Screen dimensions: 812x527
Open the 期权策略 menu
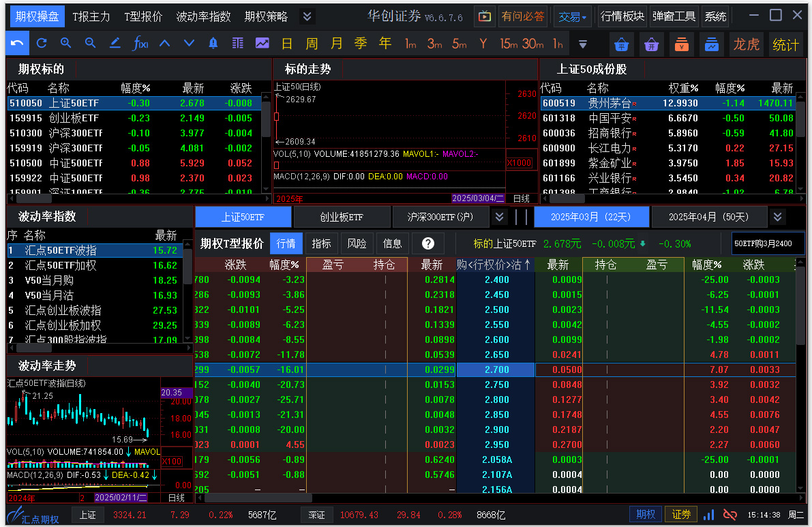tap(266, 16)
